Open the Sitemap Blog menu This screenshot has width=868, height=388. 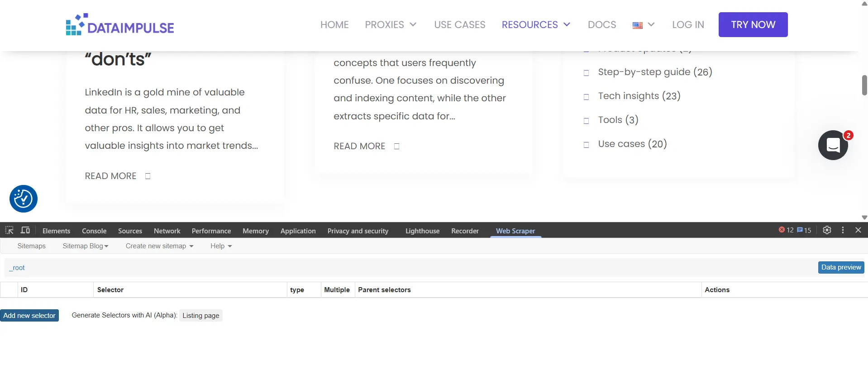pos(85,246)
